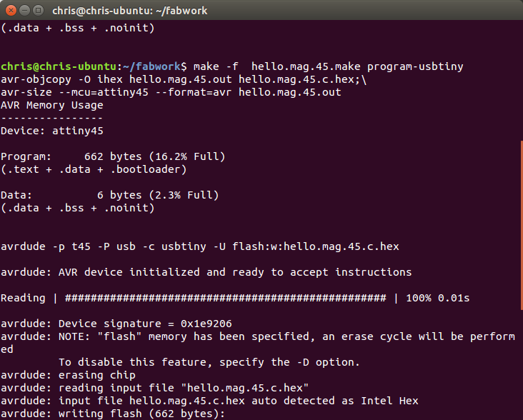Click the 'Data: 6 bytes (2.3% Full)' line
523x420 pixels.
pos(110,195)
